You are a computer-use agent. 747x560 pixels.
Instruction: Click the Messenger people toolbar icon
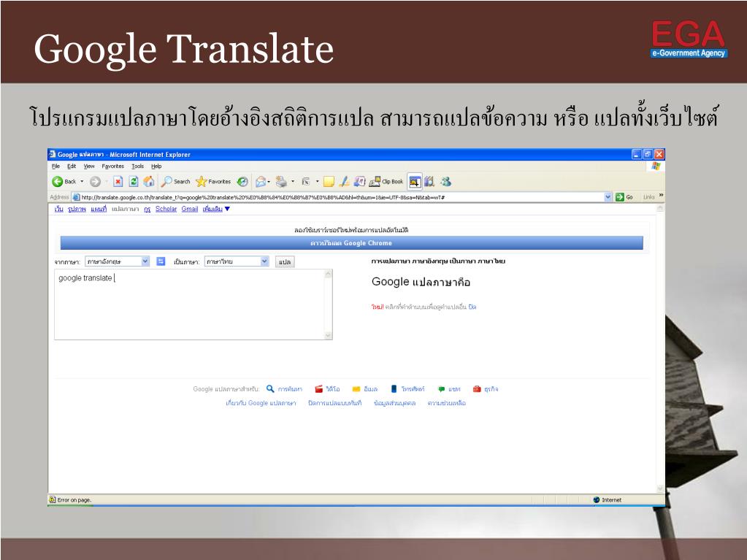click(445, 181)
